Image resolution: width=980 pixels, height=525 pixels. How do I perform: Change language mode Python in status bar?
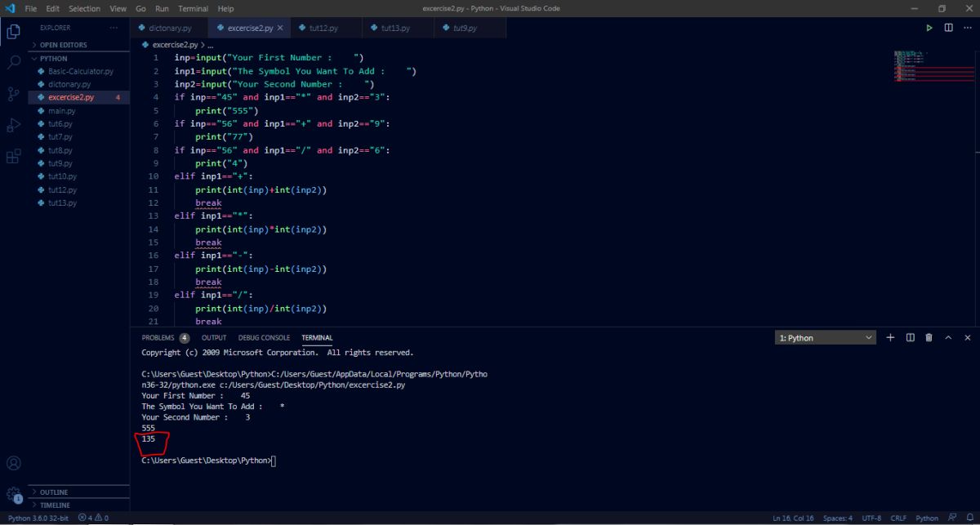(x=927, y=518)
